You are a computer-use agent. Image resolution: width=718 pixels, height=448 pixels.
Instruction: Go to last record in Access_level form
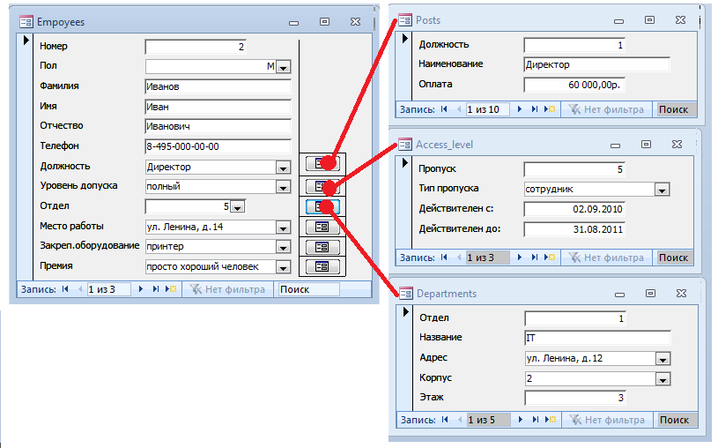click(x=534, y=257)
